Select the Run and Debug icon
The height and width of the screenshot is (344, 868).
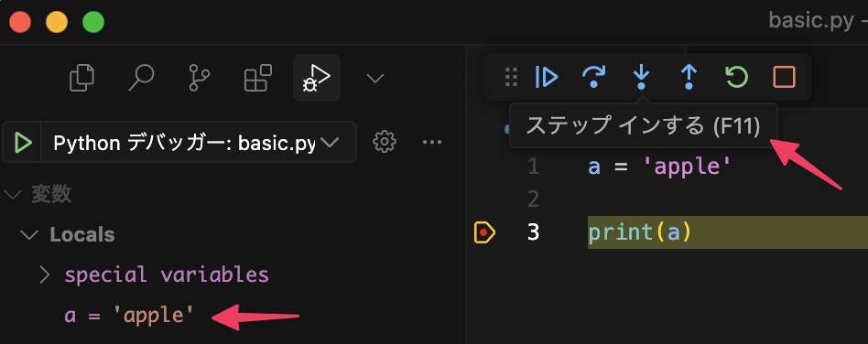[316, 78]
